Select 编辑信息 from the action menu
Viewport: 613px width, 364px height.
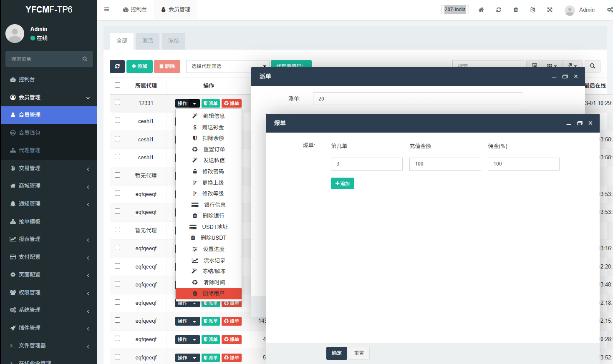point(213,116)
